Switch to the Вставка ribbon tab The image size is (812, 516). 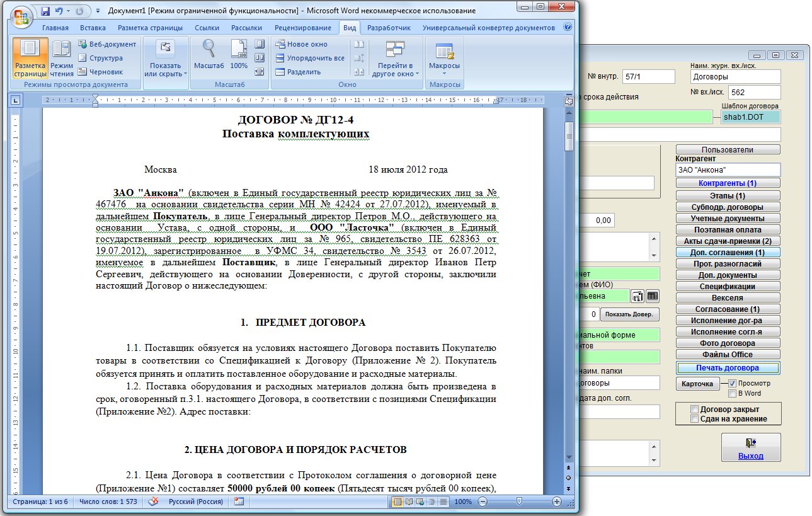pos(93,28)
